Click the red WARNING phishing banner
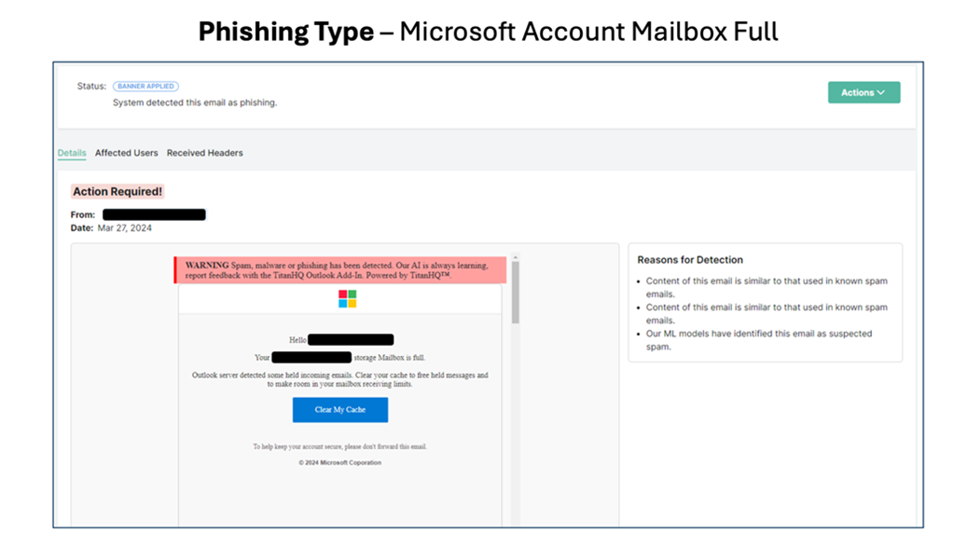Viewport: 967px width, 560px height. (341, 270)
